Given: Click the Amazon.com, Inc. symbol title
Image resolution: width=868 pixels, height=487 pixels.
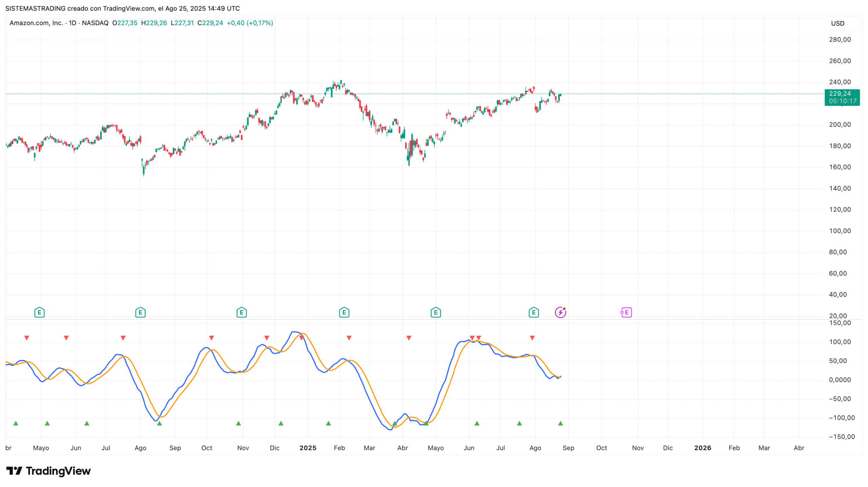Looking at the screenshot, I should point(36,23).
